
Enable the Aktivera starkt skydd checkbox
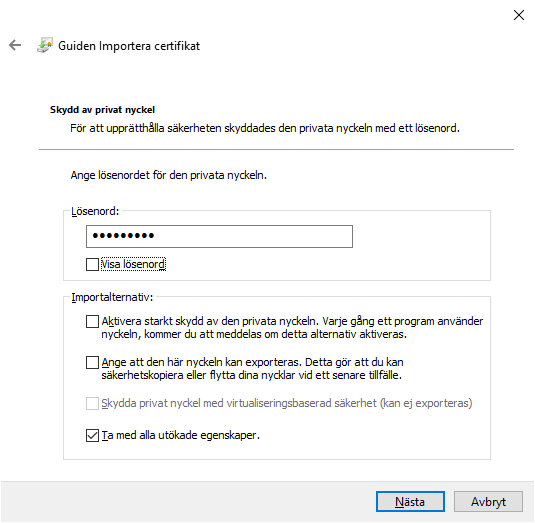92,321
